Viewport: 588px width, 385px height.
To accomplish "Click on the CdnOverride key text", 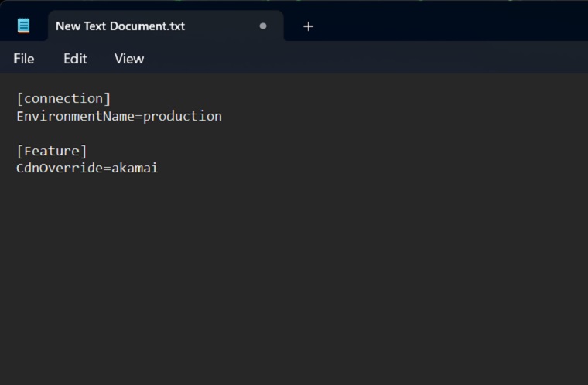I will point(59,168).
